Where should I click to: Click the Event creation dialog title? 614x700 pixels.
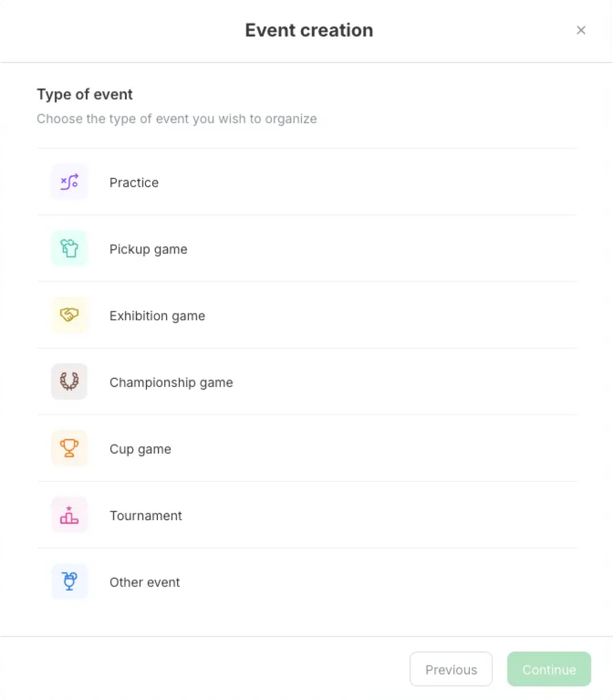309,30
